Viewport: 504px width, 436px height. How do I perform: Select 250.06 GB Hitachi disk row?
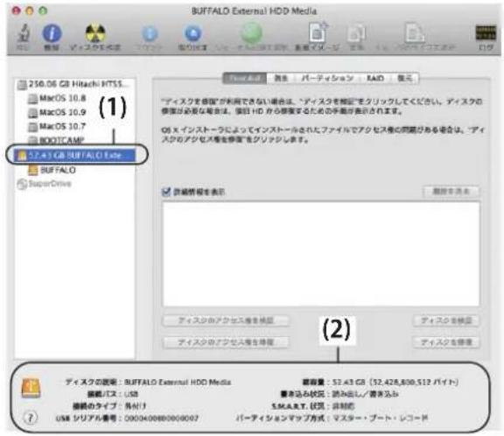coord(75,85)
